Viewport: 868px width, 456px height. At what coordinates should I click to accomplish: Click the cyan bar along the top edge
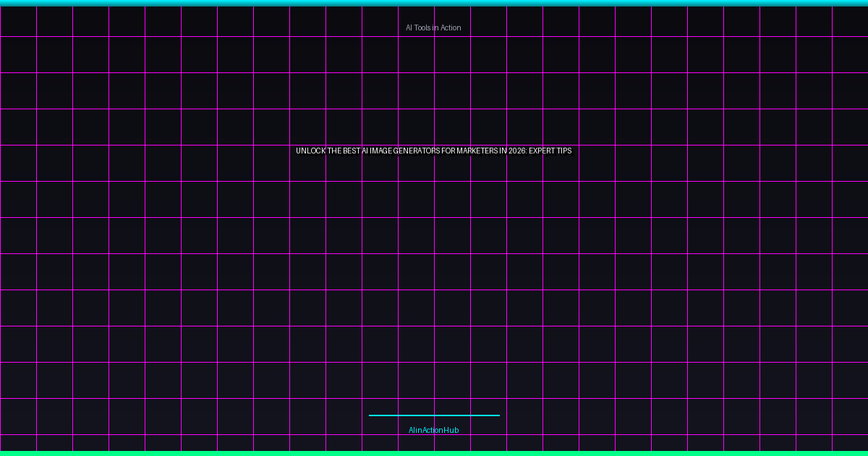coord(434,3)
